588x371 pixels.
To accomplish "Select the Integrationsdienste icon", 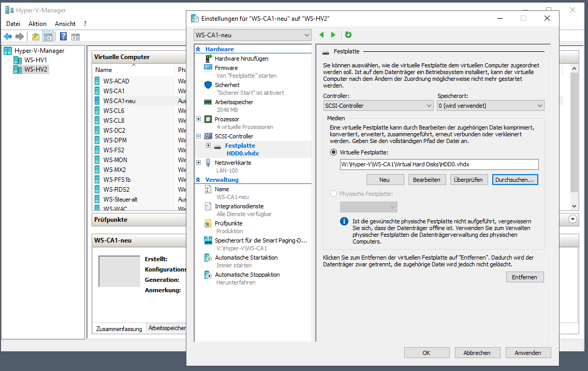I will [208, 206].
